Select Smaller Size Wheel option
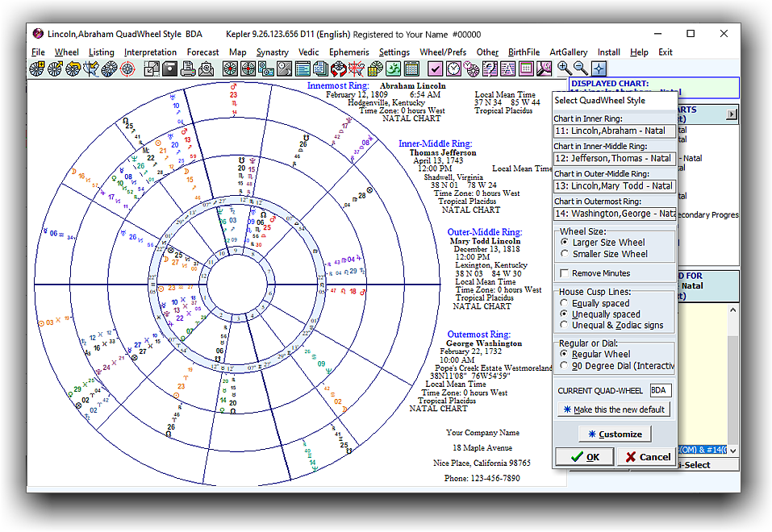 pos(564,254)
